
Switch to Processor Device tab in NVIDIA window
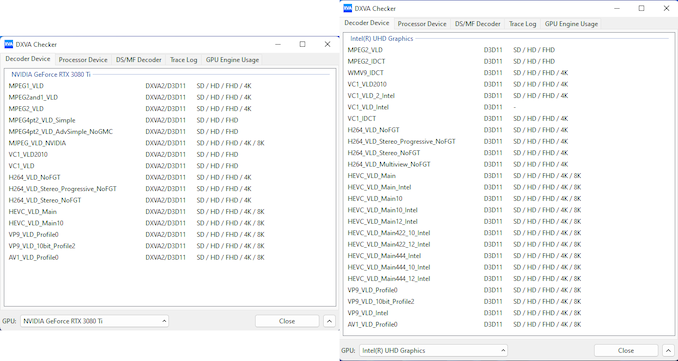click(x=83, y=60)
